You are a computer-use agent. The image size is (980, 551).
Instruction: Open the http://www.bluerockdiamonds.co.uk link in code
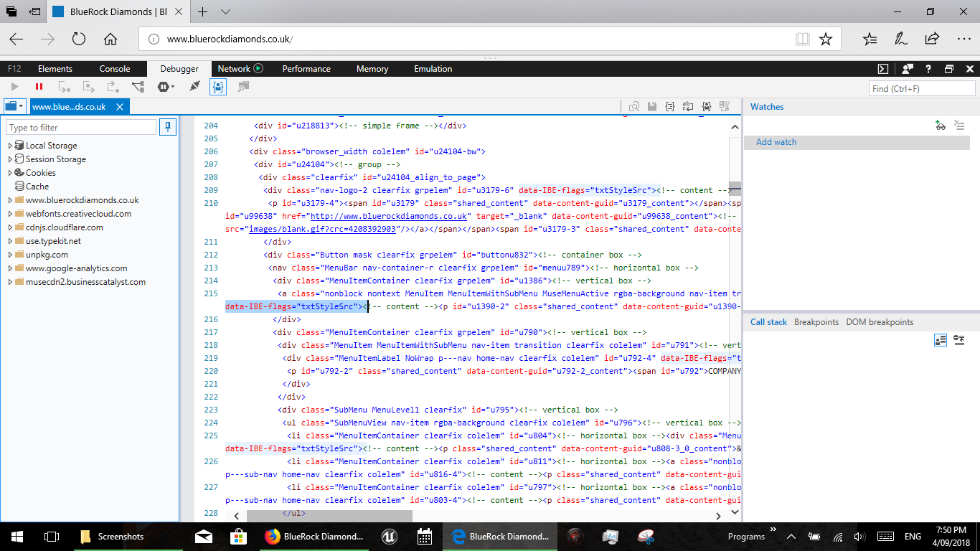390,216
